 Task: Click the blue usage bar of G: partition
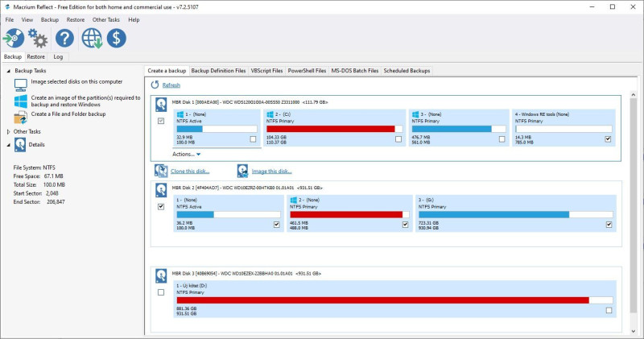tap(493, 214)
